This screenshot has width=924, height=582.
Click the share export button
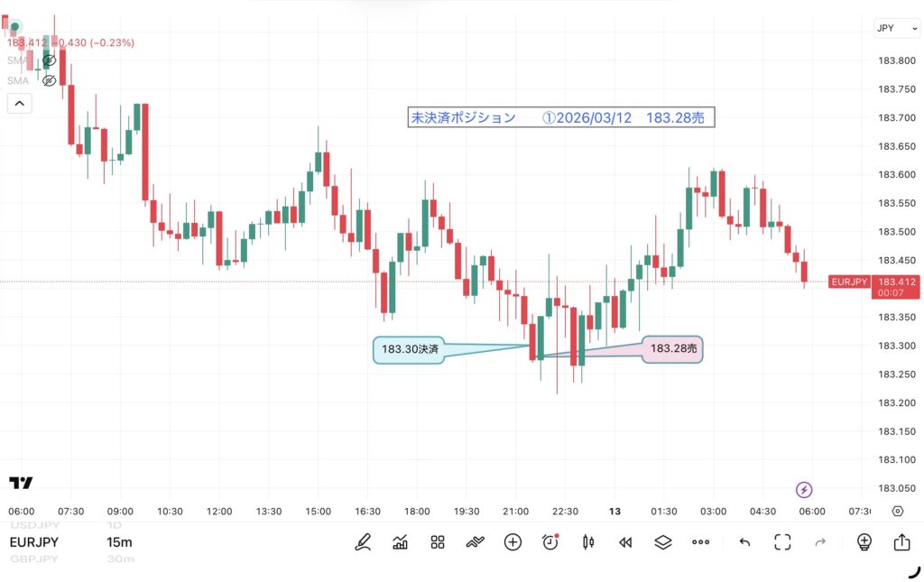click(901, 541)
